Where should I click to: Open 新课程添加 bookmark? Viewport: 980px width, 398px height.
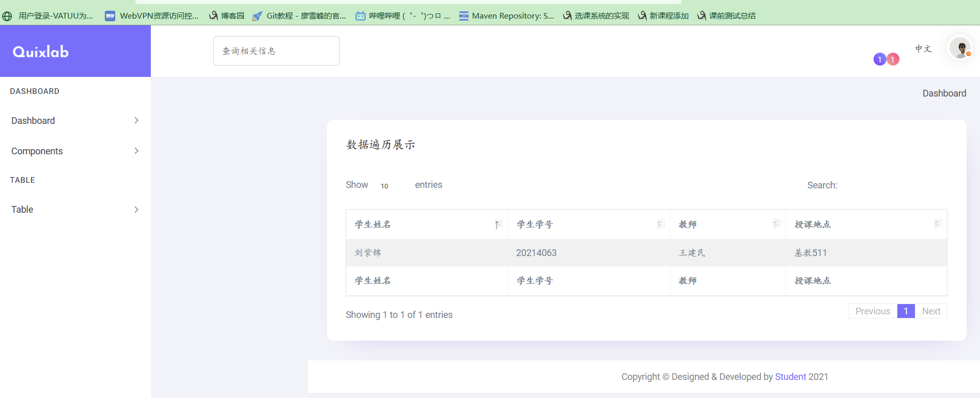coord(663,16)
